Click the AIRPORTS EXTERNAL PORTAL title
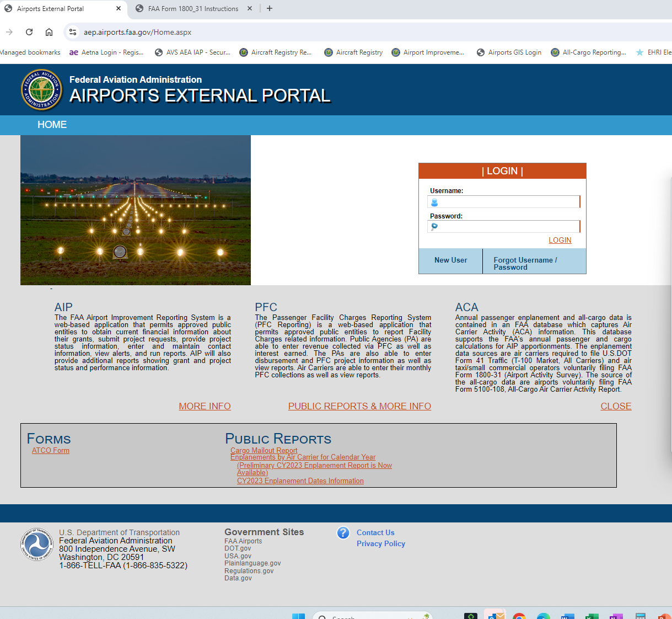Viewport: 672px width, 619px height. [x=200, y=96]
